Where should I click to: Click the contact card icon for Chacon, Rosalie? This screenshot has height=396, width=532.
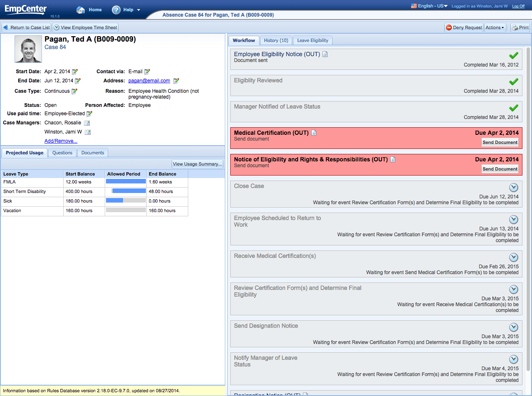[x=87, y=123]
